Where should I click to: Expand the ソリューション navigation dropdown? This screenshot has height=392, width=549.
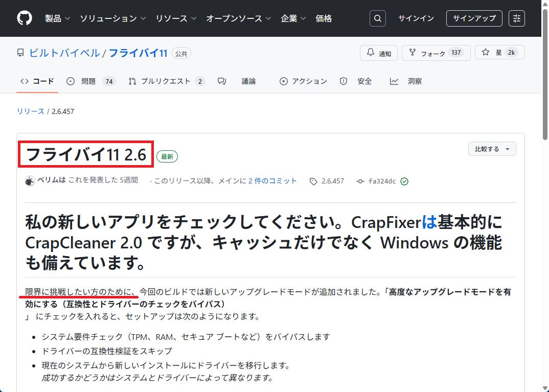[x=113, y=18]
